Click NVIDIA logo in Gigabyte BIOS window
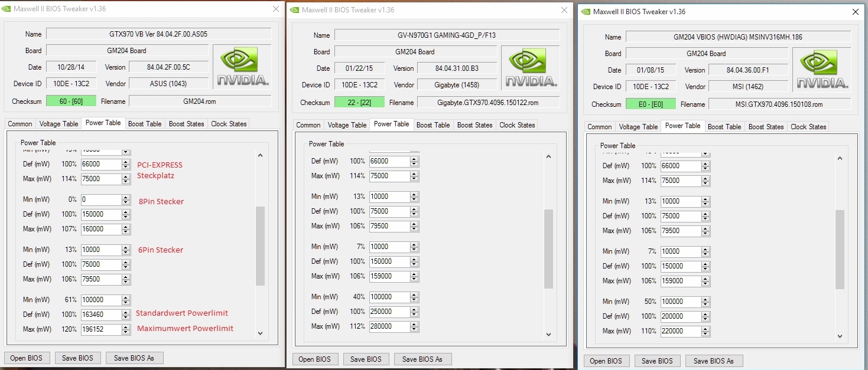 click(531, 68)
